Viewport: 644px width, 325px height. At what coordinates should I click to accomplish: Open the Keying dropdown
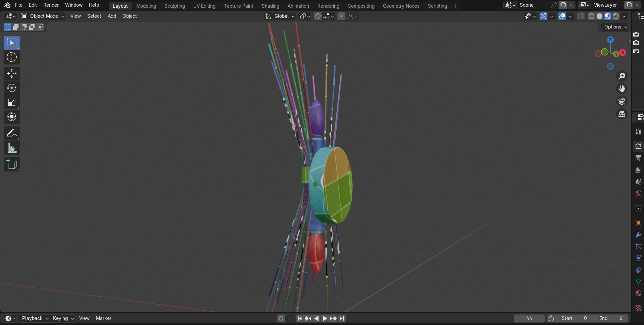pyautogui.click(x=63, y=318)
